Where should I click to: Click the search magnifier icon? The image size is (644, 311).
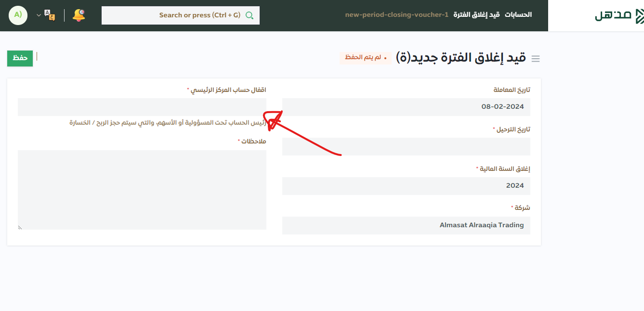[250, 15]
